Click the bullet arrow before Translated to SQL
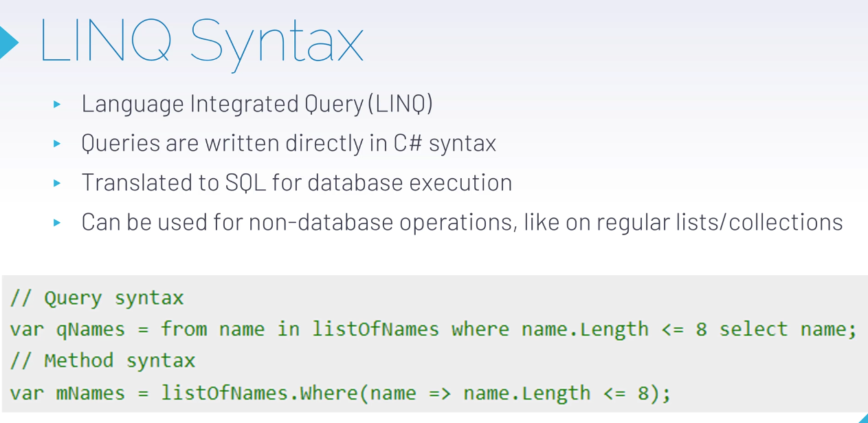 point(57,183)
